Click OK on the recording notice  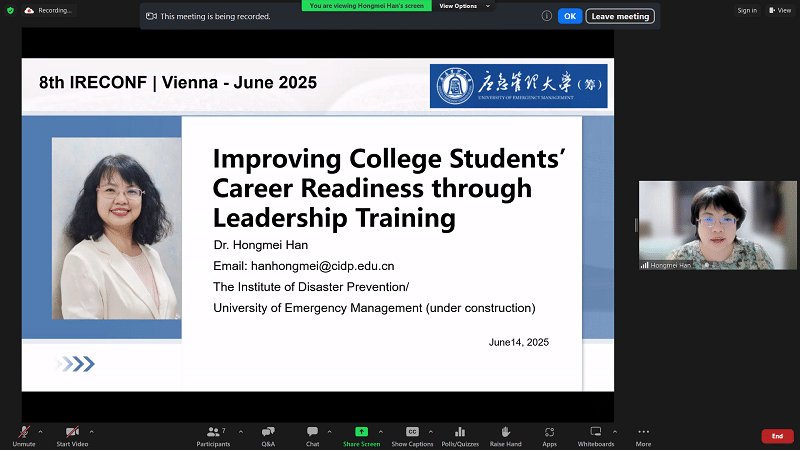click(569, 16)
